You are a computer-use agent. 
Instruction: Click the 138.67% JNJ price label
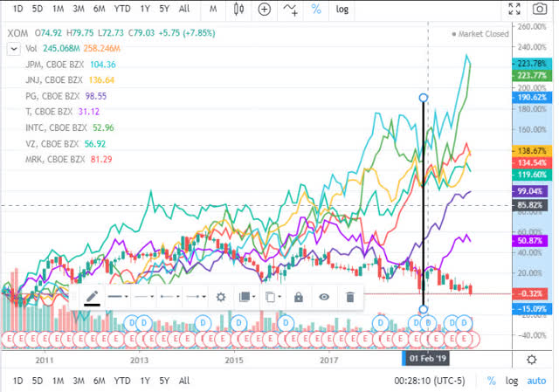(x=532, y=151)
